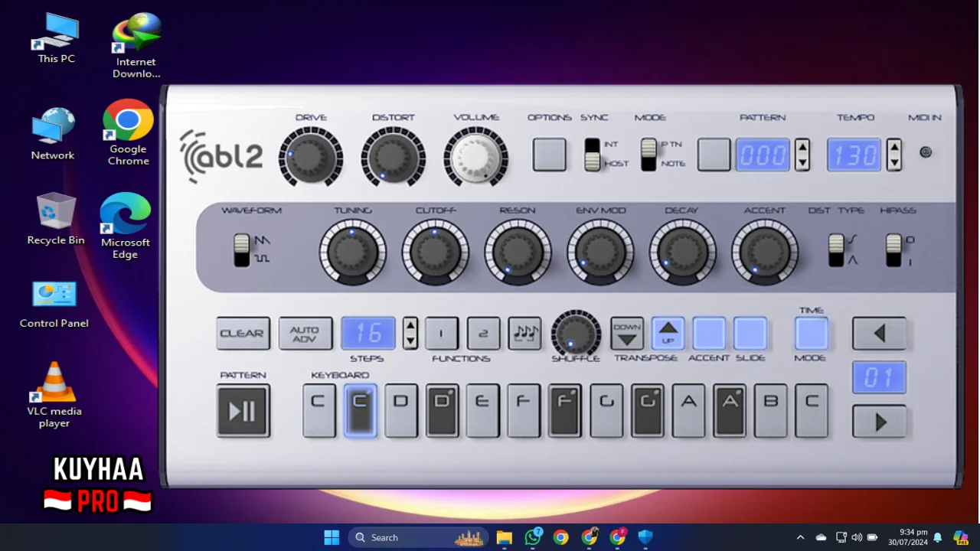Image resolution: width=980 pixels, height=551 pixels.
Task: Click the E keyboard key
Action: pyautogui.click(x=483, y=411)
